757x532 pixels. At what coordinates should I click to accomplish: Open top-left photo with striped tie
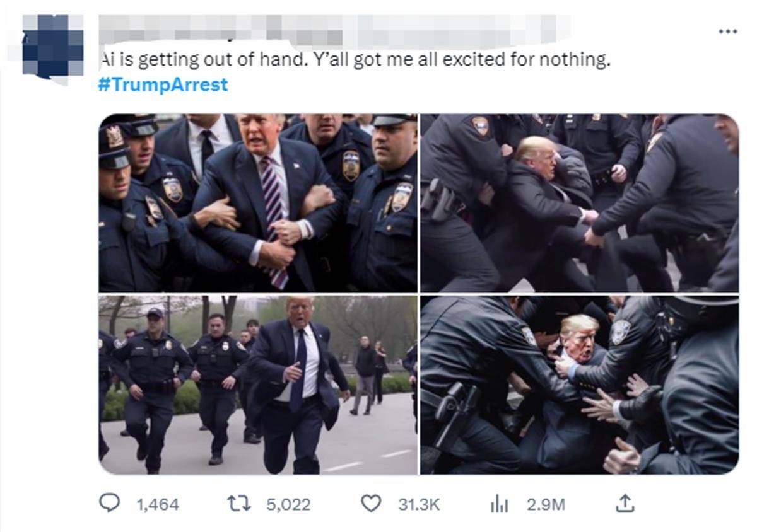(258, 203)
